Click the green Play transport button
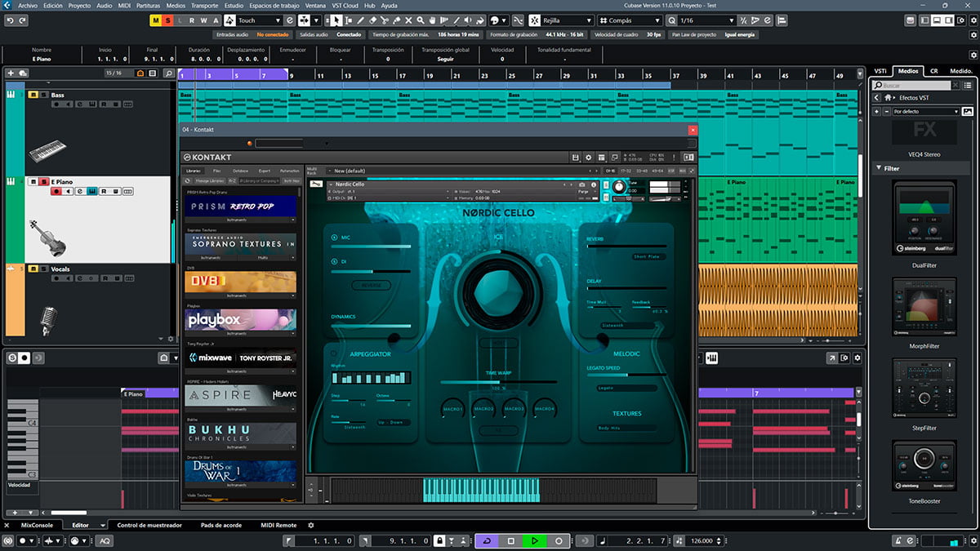The width and height of the screenshot is (980, 551). tap(535, 540)
